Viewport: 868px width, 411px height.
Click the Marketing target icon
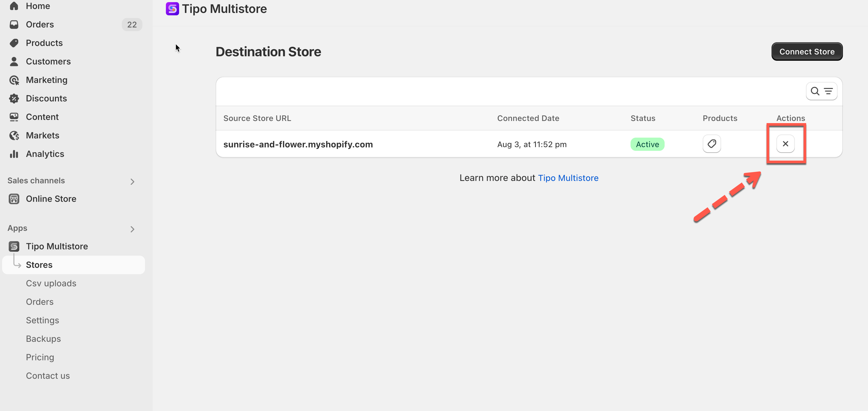(x=14, y=80)
